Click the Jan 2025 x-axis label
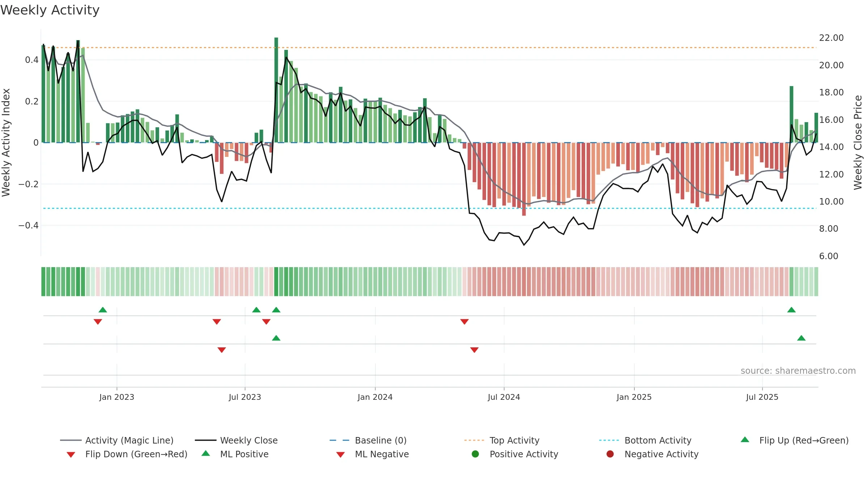This screenshot has width=868, height=488. [634, 397]
